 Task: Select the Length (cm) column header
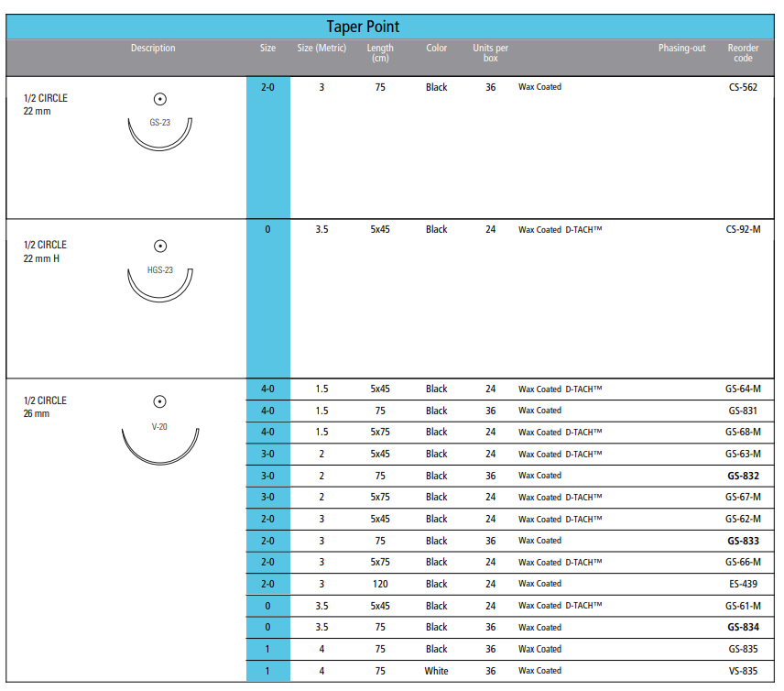tap(380, 53)
